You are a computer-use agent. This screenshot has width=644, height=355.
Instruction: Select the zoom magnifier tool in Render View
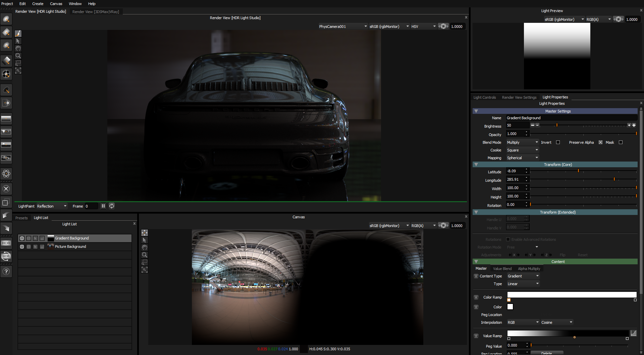click(18, 56)
